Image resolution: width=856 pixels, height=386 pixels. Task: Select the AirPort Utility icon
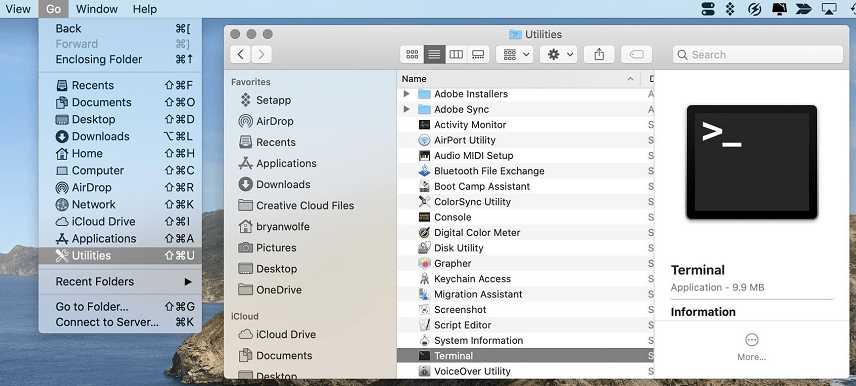pos(424,140)
